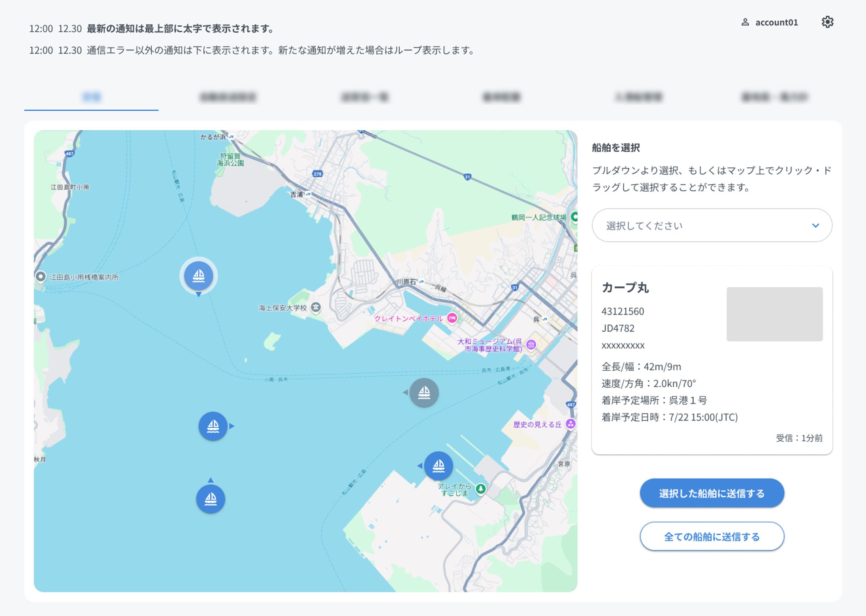Screen dimensions: 866x616
Task: Click the grey ship photo placeholder
Action: click(x=774, y=314)
